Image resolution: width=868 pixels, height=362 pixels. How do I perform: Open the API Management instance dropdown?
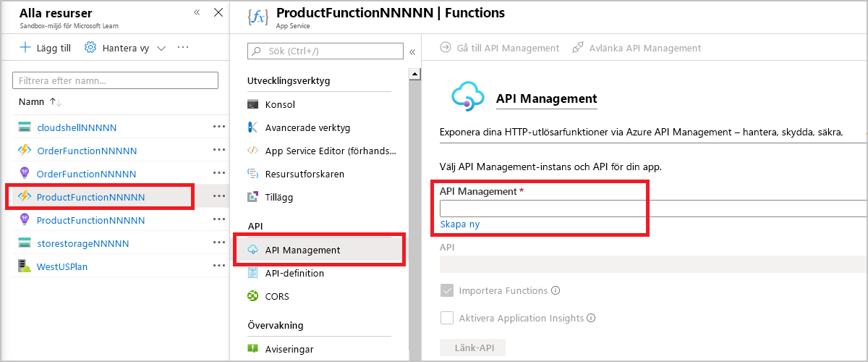click(652, 209)
